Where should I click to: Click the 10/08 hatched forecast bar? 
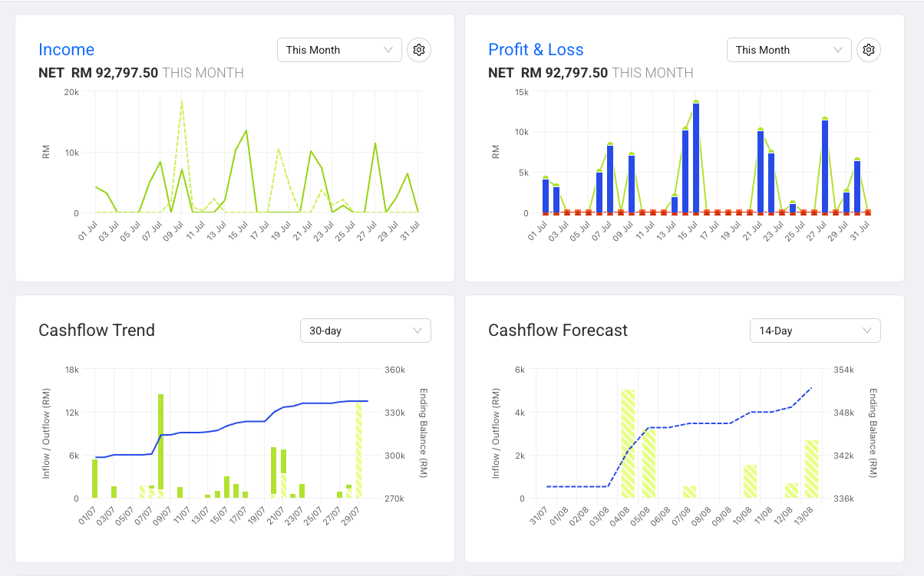(x=751, y=481)
